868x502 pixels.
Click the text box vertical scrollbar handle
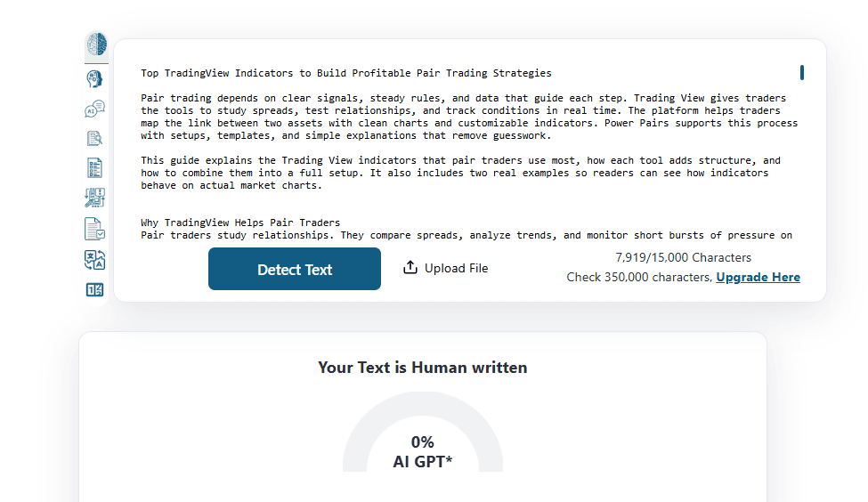tap(802, 73)
